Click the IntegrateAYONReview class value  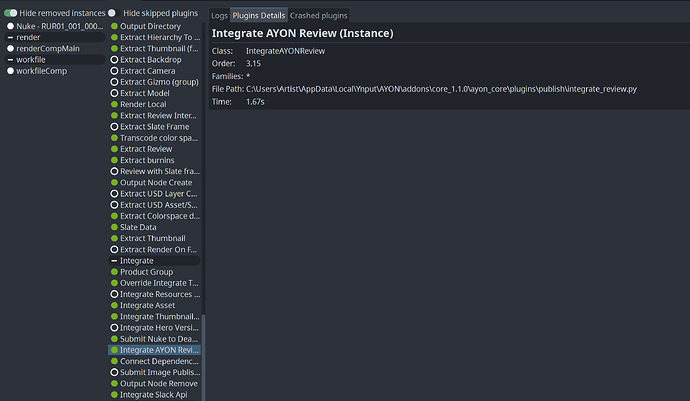pyautogui.click(x=285, y=51)
